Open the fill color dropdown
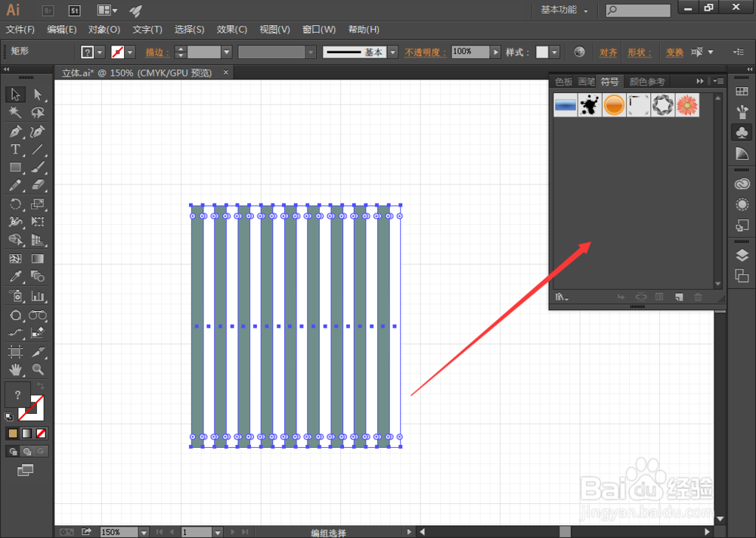Viewport: 756px width, 538px height. click(100, 52)
